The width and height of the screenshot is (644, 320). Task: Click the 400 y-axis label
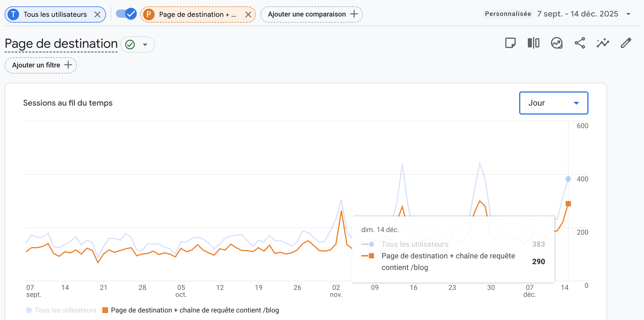pyautogui.click(x=582, y=179)
